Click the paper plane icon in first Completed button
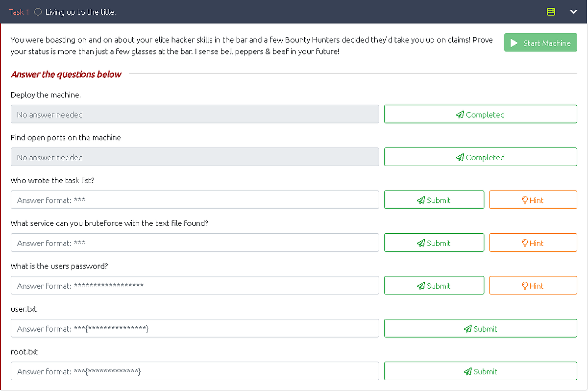The height and width of the screenshot is (391, 588). coord(460,114)
